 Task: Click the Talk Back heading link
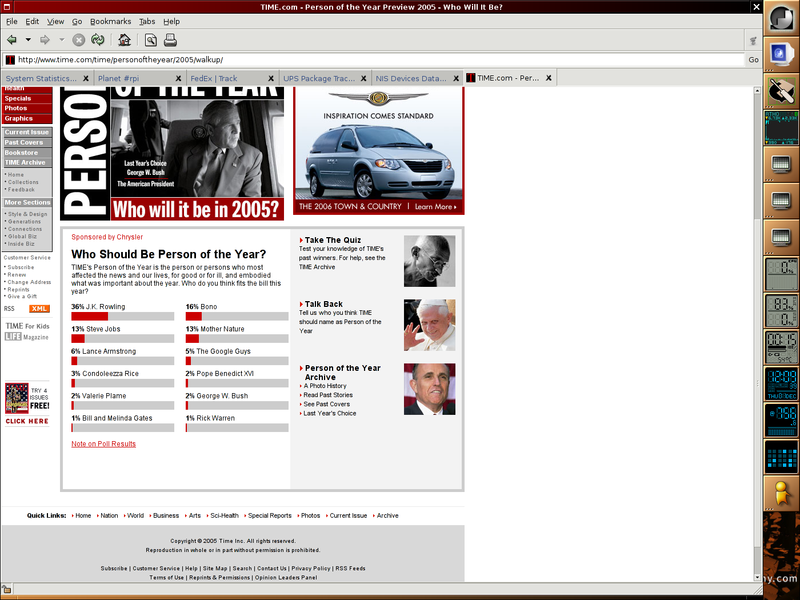[x=323, y=304]
